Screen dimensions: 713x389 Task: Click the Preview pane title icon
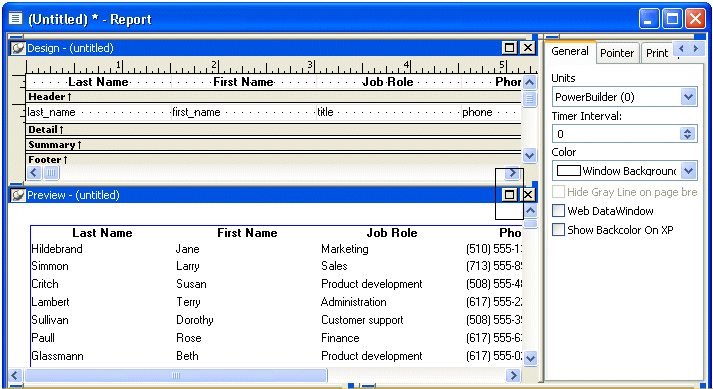tap(18, 195)
